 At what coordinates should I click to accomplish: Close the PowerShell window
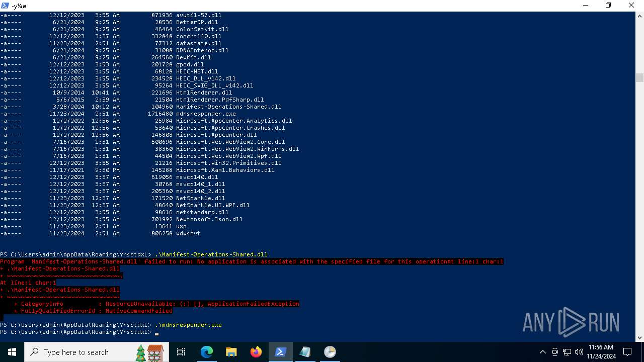point(632,6)
